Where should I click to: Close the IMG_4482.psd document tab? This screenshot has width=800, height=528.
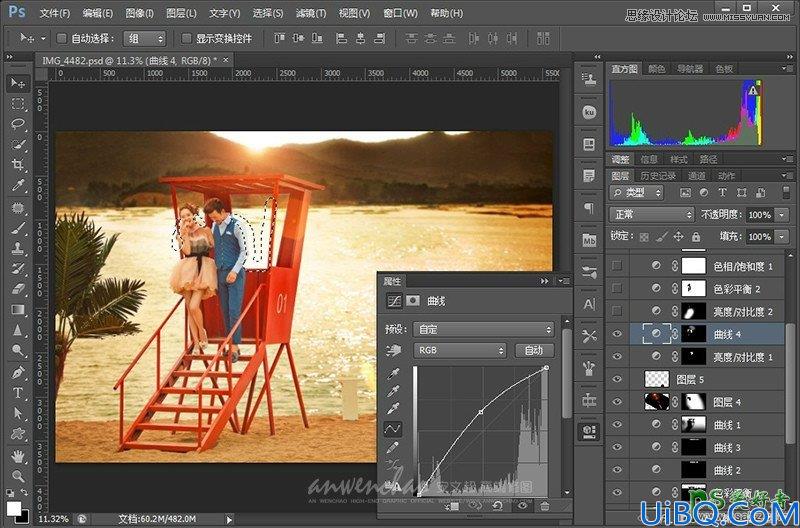[x=226, y=60]
